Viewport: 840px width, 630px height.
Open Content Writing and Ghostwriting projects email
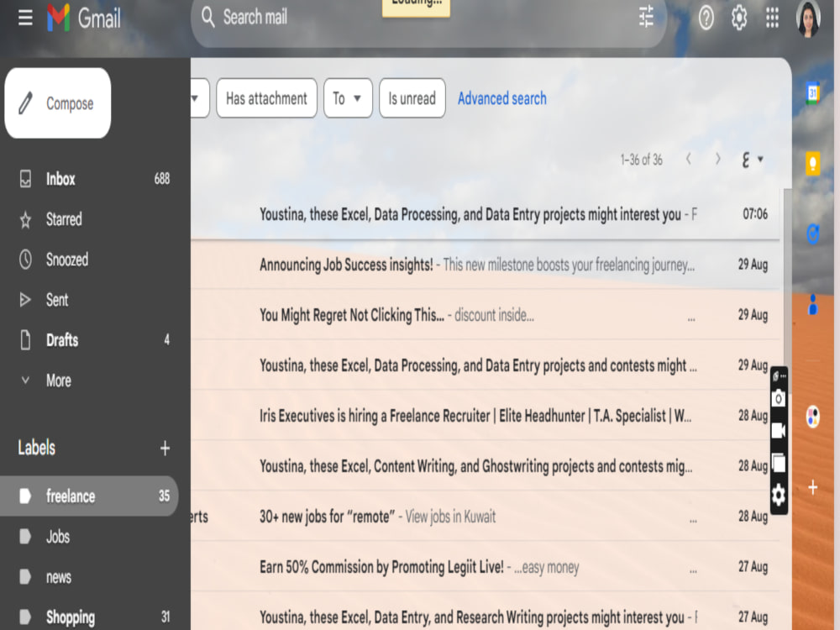486,466
